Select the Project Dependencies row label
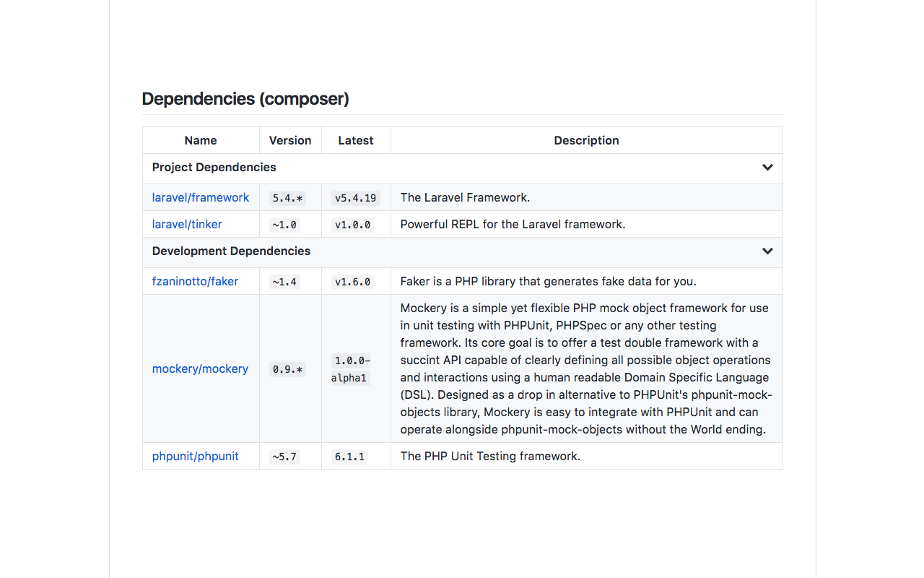The height and width of the screenshot is (578, 924). tap(214, 167)
